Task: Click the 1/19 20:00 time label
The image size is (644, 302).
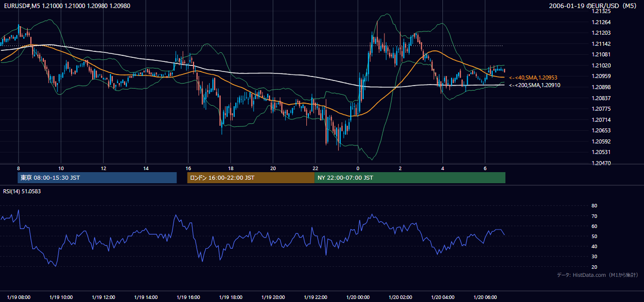Action: click(273, 297)
